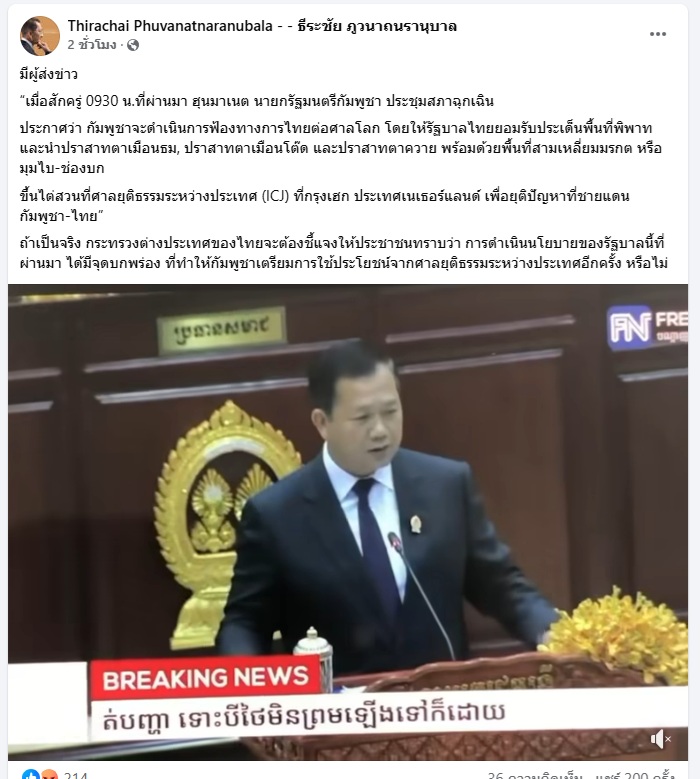Click the 'มีผู้ส่งข่าว' opening post line
The width and height of the screenshot is (700, 779).
[49, 75]
